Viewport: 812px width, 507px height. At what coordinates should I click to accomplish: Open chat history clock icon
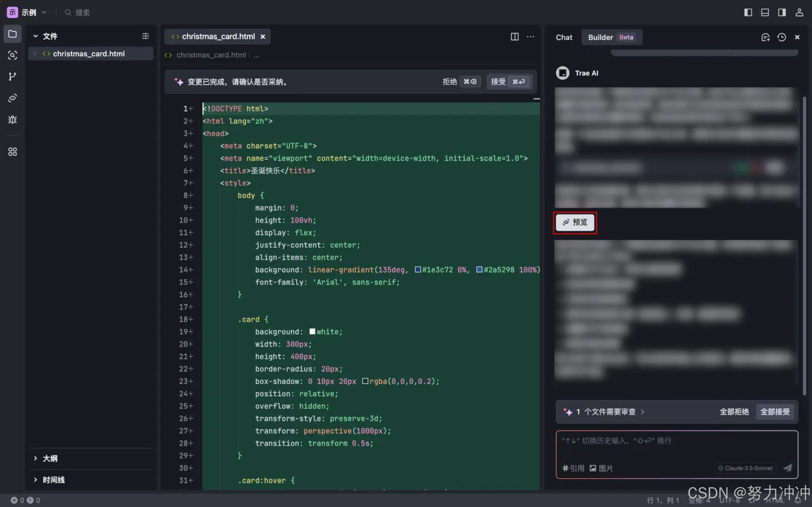(x=782, y=37)
